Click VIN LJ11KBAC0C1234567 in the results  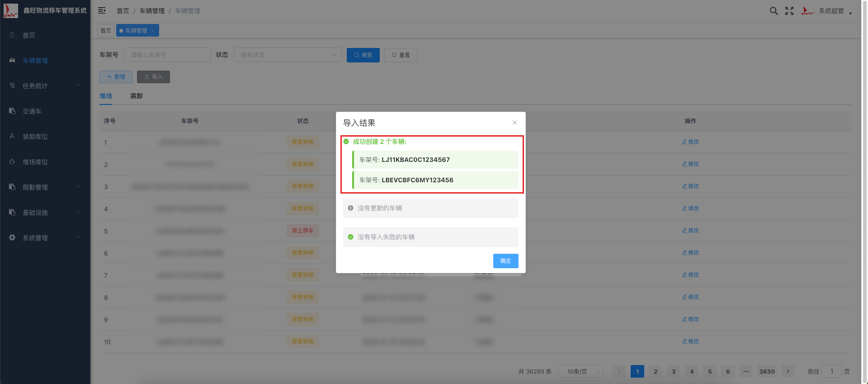tap(415, 160)
